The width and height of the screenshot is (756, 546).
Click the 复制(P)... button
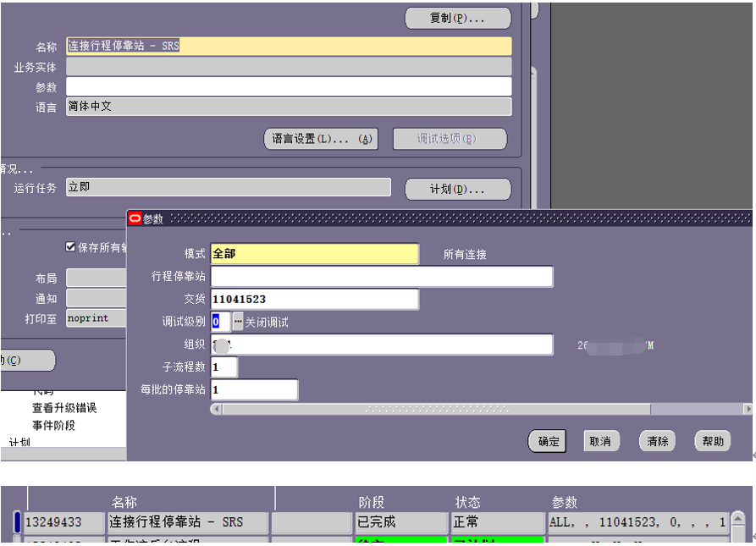[457, 18]
